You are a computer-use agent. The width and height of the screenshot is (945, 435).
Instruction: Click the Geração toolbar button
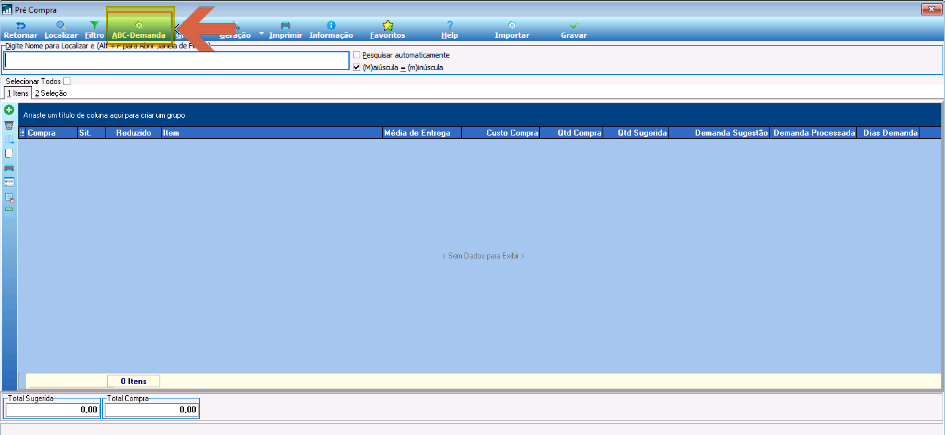[234, 31]
